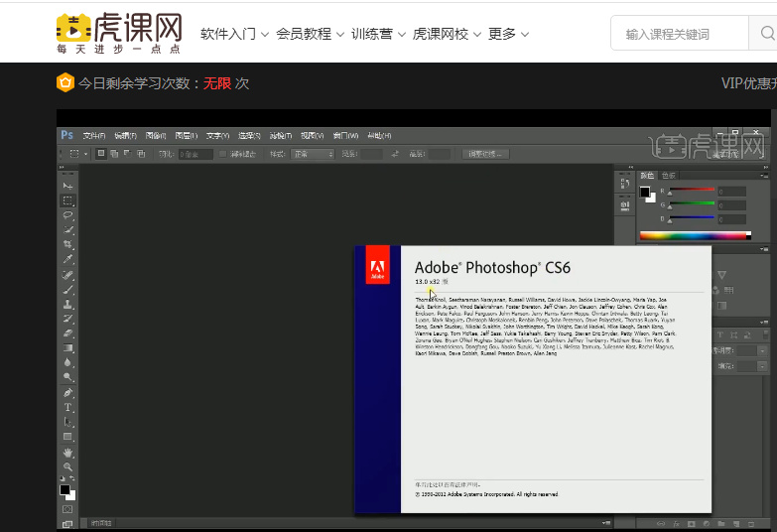Open the 文件(F) menu
Viewport: 777px width, 532px height.
point(93,135)
